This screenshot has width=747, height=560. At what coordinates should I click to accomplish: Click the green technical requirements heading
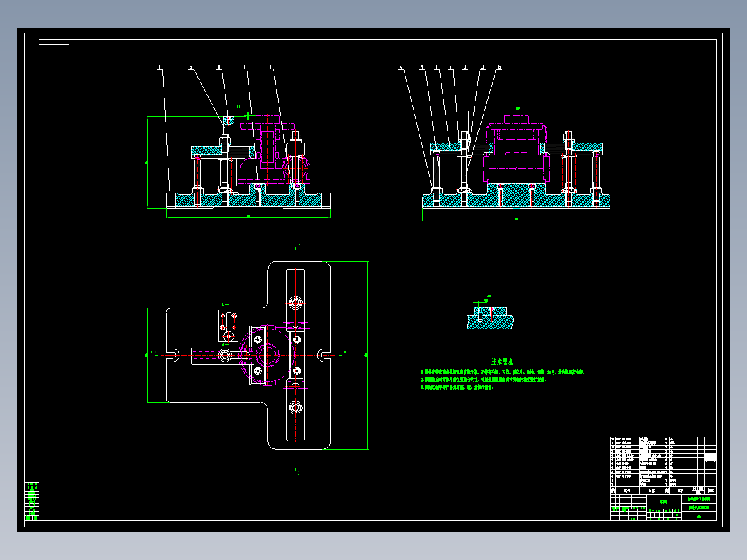click(502, 362)
